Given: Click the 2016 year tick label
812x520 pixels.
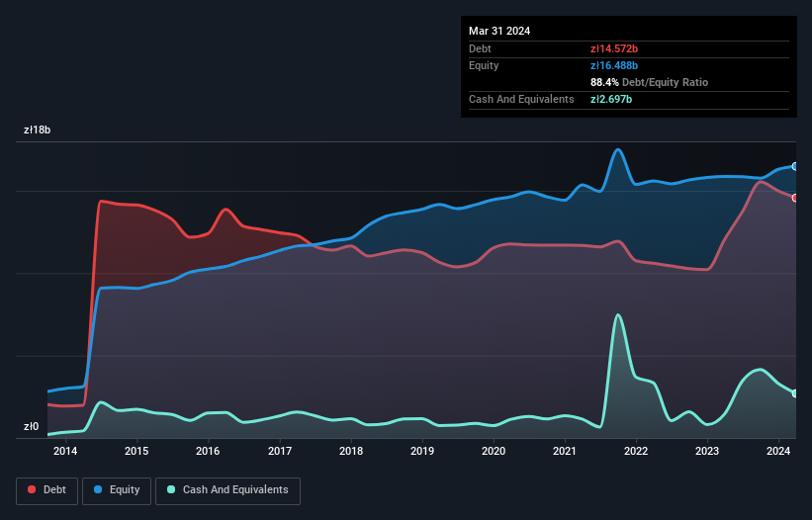Looking at the screenshot, I should (x=208, y=452).
